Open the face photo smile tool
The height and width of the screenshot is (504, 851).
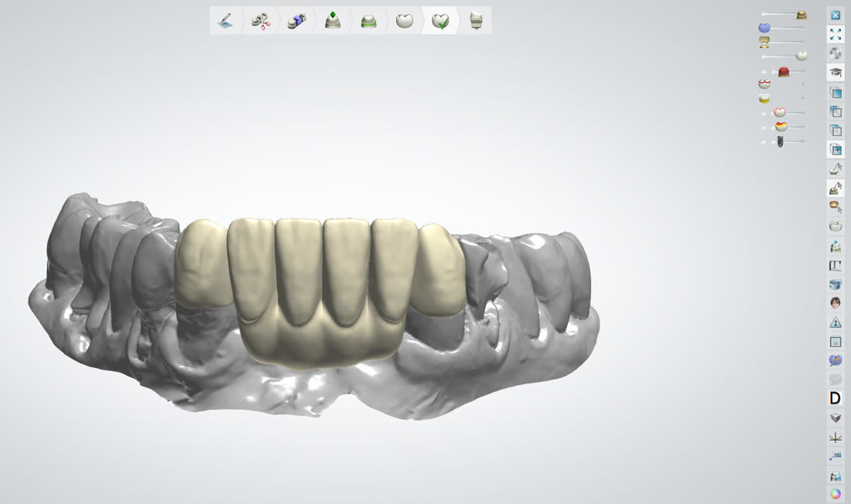(836, 303)
